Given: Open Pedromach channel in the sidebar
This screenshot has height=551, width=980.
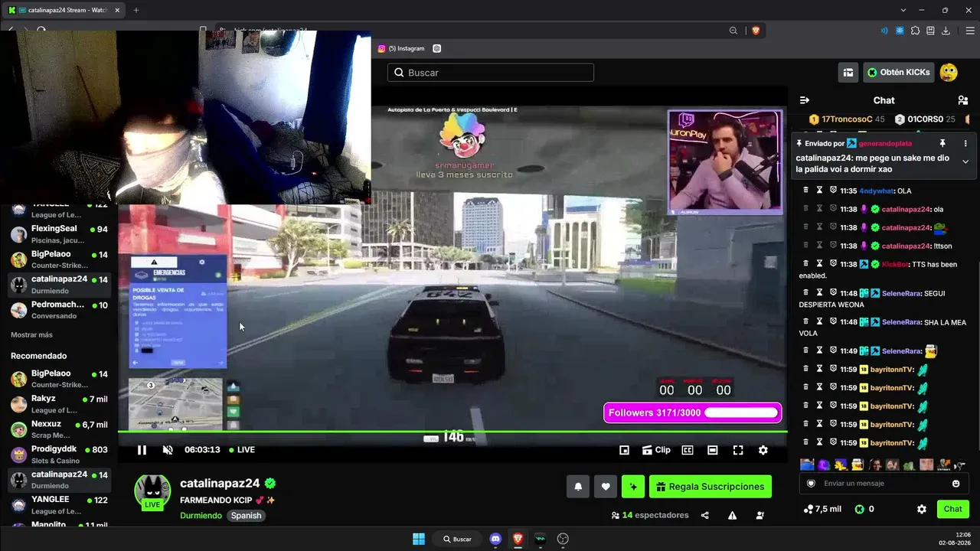Looking at the screenshot, I should click(59, 310).
